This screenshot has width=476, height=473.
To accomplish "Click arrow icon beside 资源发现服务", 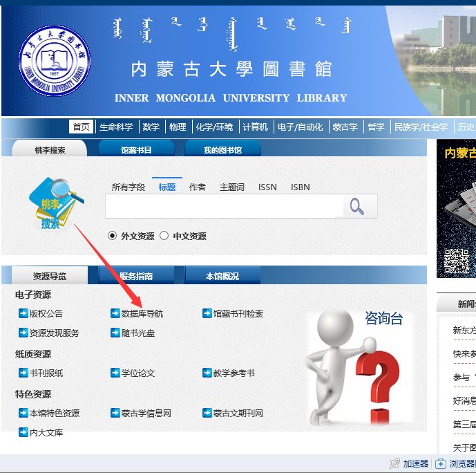I will point(23,333).
